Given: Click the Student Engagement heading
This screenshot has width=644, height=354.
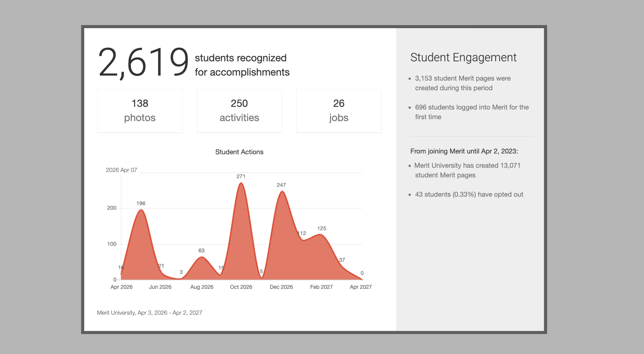Looking at the screenshot, I should click(463, 57).
